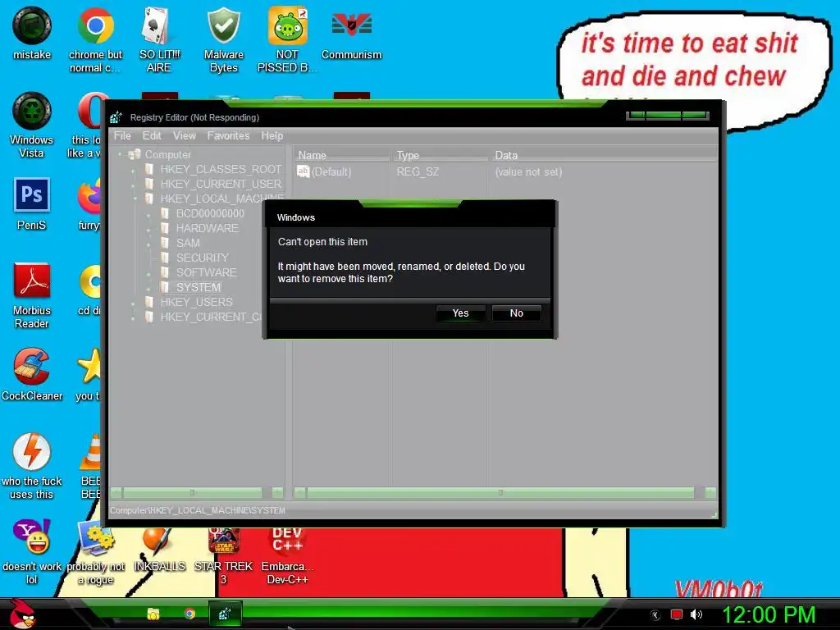Click the (Default) value string icon

coord(304,171)
